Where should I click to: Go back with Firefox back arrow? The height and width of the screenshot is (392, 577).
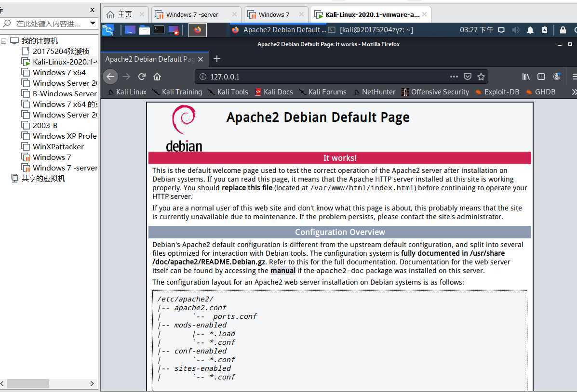(110, 77)
